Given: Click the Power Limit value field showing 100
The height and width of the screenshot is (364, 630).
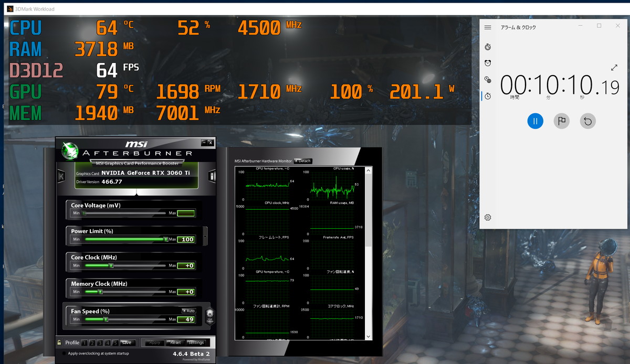Looking at the screenshot, I should click(x=186, y=239).
